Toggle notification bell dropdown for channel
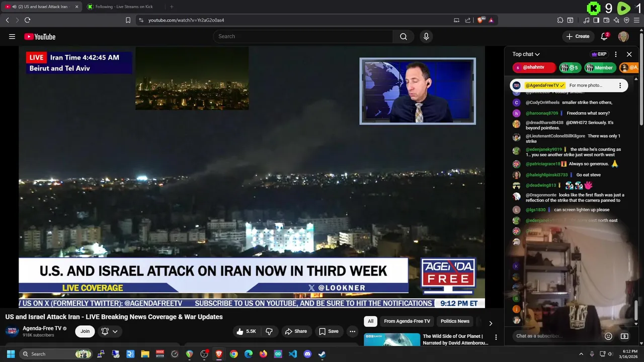 (x=109, y=331)
